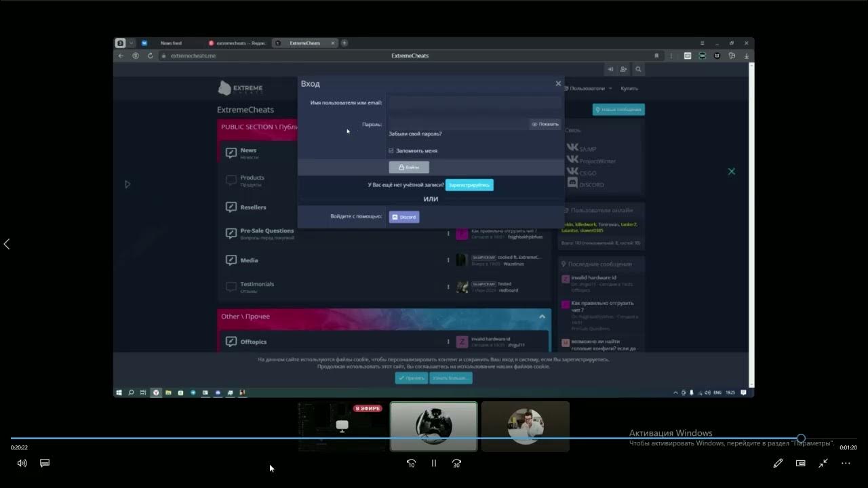Open the pencil edit tool in the player
868x488 pixels.
coord(778,463)
